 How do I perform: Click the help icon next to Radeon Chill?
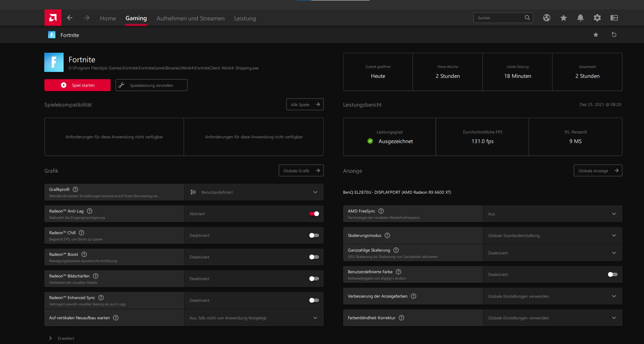click(81, 233)
